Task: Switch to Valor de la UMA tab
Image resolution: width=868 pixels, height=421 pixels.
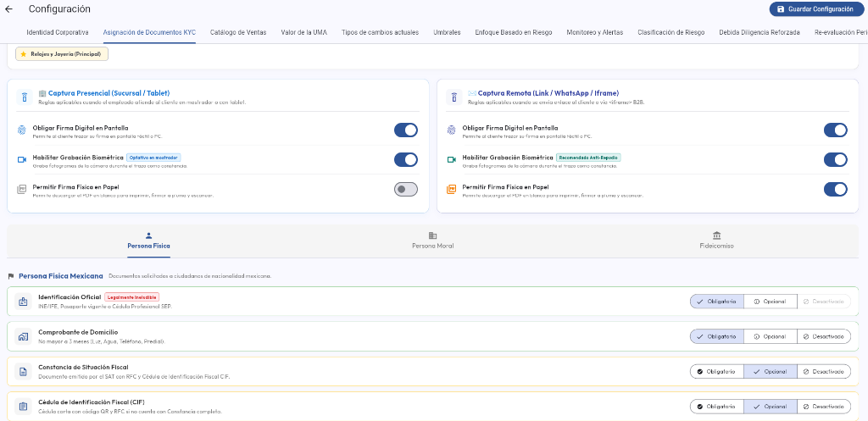Action: point(304,33)
